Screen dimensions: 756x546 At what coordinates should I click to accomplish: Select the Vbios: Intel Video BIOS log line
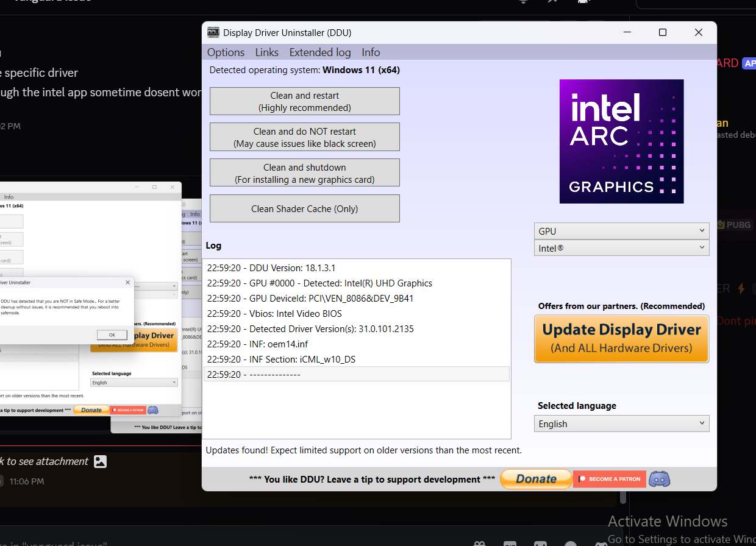[x=357, y=313]
